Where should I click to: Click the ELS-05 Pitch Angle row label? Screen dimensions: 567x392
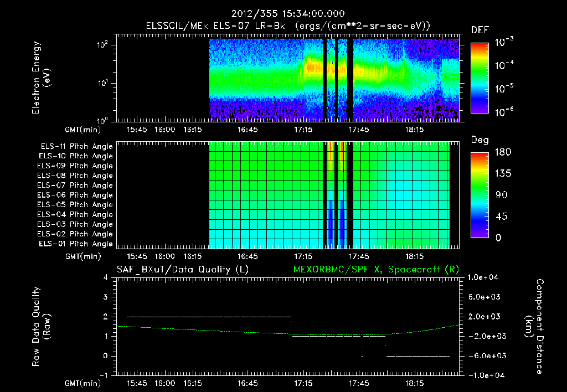coord(75,205)
